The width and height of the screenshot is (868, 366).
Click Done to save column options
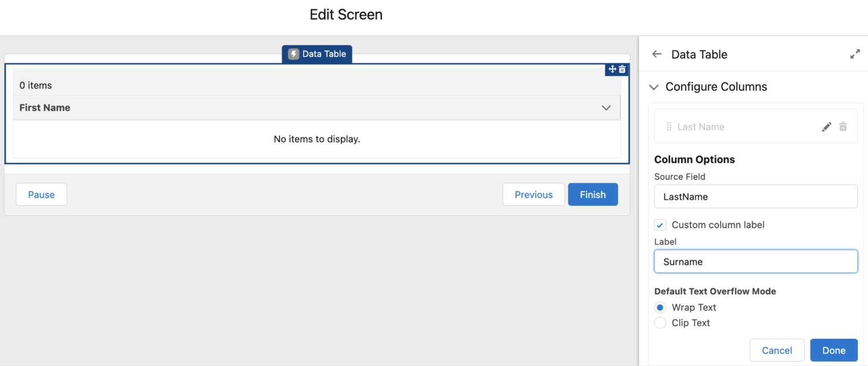(x=834, y=350)
